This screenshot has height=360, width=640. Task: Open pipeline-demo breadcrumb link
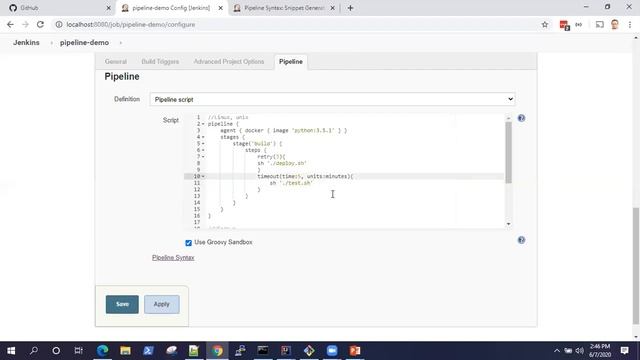(x=84, y=42)
